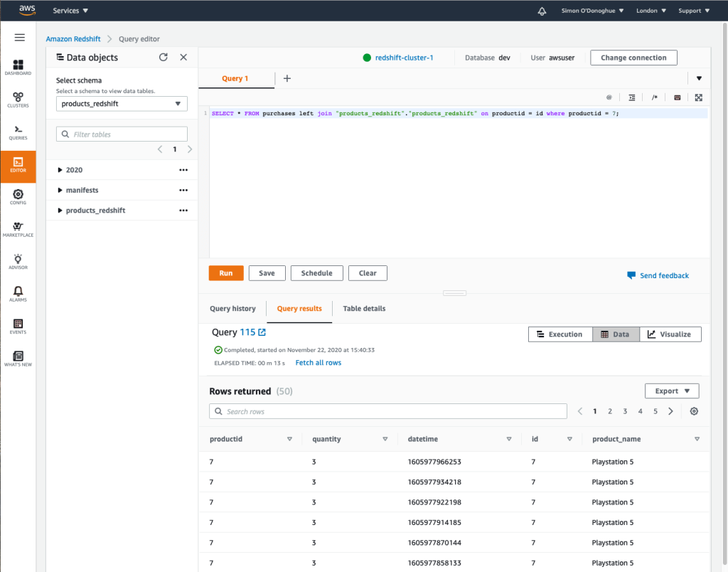Go to Clusters in sidebar
Image resolution: width=728 pixels, height=572 pixels.
[x=18, y=99]
